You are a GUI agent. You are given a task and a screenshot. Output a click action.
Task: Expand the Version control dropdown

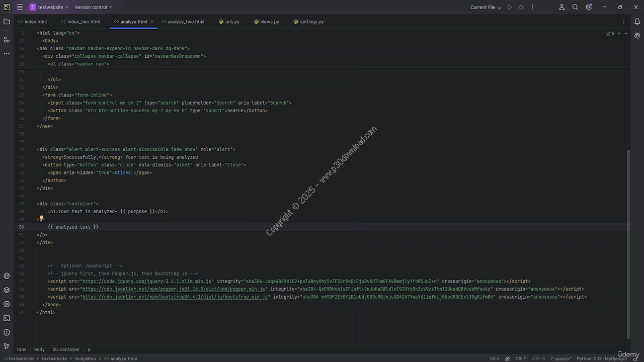93,7
